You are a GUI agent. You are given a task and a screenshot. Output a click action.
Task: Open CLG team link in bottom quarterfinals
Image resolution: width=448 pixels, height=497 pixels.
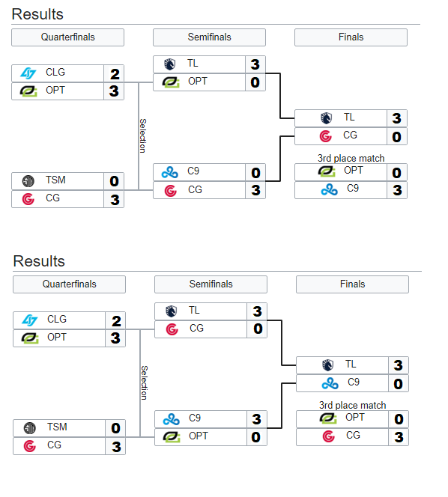tap(57, 319)
